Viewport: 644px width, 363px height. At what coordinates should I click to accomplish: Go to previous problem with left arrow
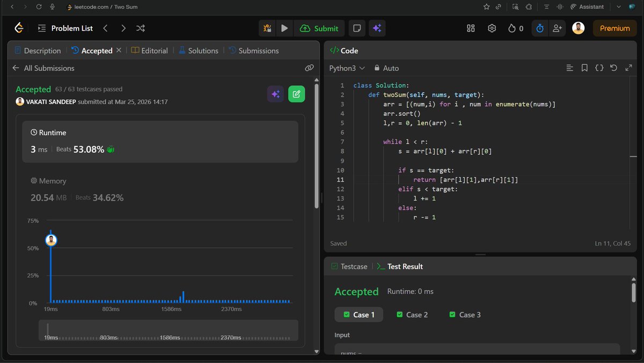click(x=106, y=28)
